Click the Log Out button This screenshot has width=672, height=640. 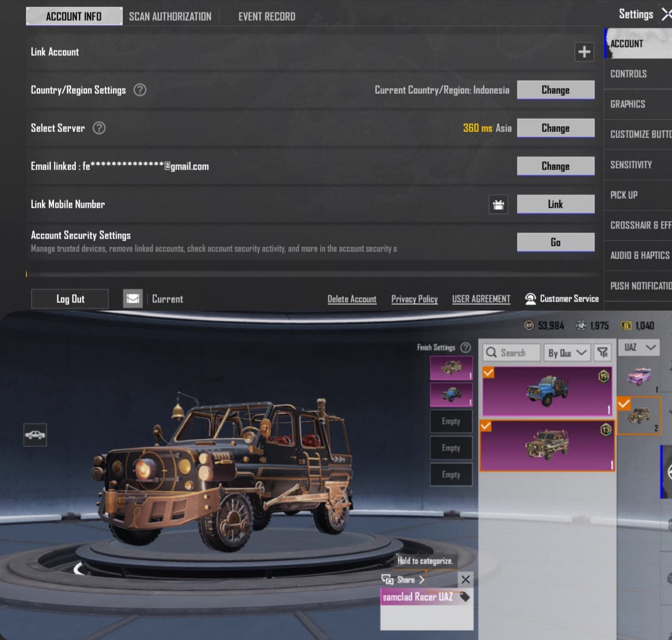click(x=70, y=299)
